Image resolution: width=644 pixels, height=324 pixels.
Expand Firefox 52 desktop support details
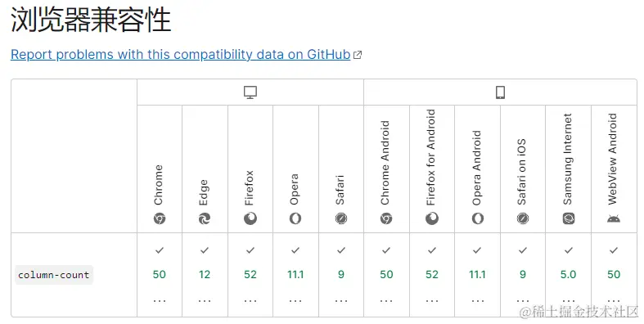pos(250,301)
